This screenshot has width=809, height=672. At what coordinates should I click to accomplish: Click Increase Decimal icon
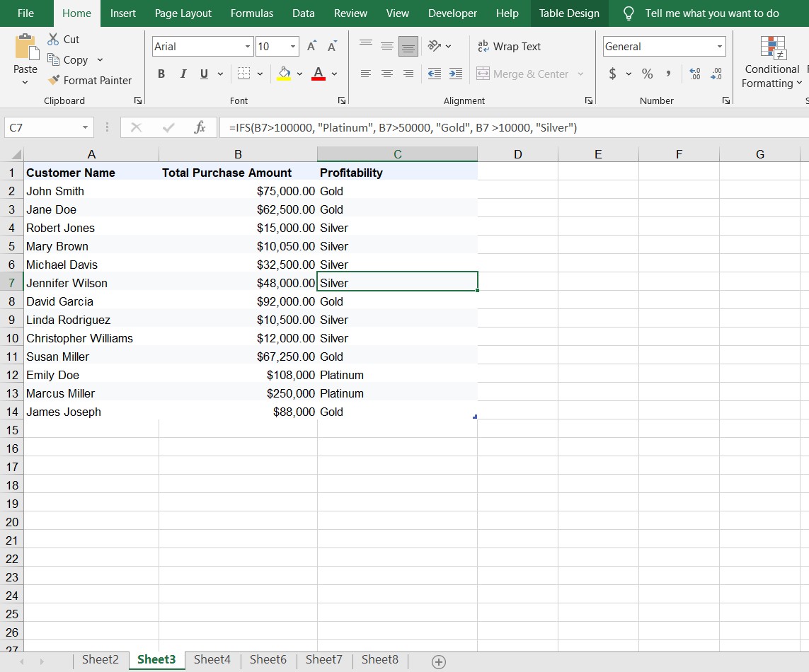click(695, 74)
